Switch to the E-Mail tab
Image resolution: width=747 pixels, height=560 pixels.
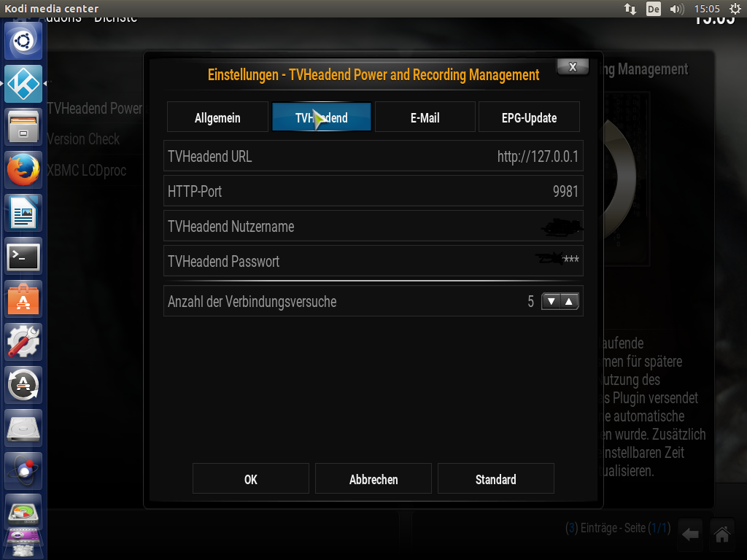[x=425, y=117]
